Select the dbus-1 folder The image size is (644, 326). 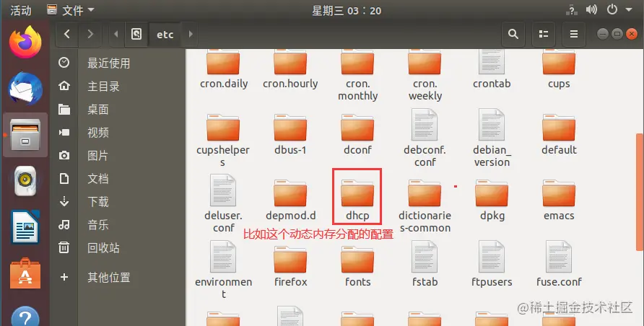[290, 134]
